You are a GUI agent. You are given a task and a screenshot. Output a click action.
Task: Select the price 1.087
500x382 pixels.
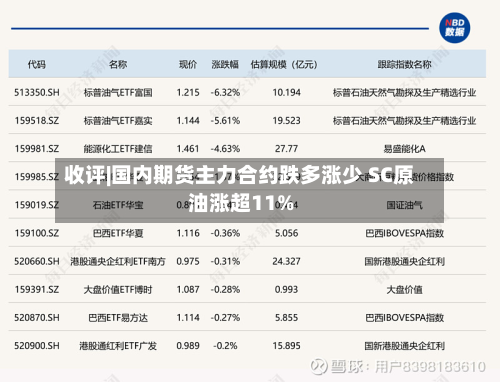188,289
